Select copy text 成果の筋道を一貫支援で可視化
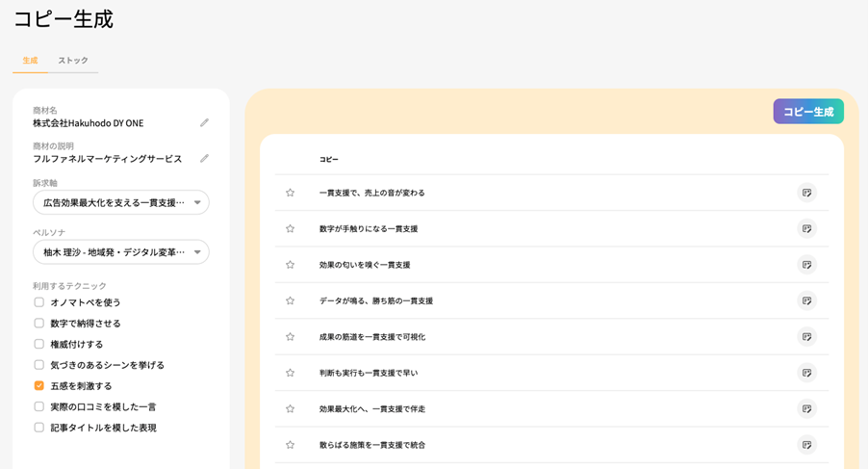This screenshot has height=469, width=868. point(372,337)
